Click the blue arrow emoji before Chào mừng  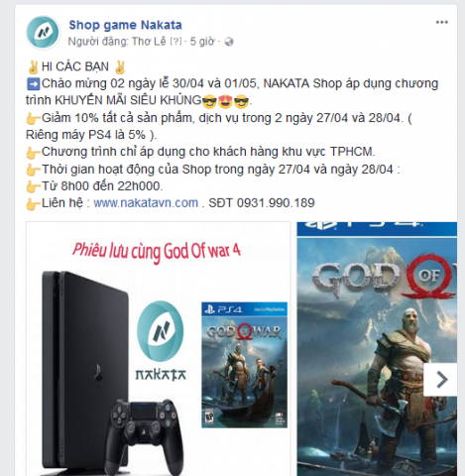coord(34,84)
